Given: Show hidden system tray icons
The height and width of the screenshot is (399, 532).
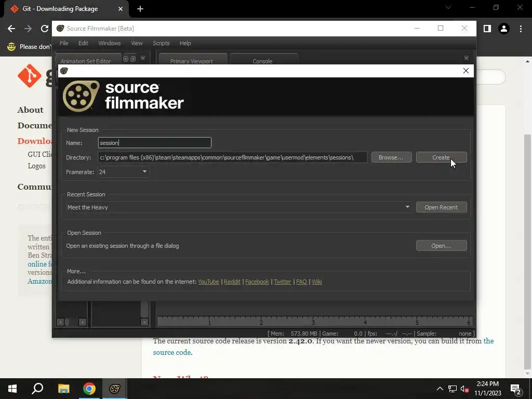Looking at the screenshot, I should pyautogui.click(x=440, y=389).
